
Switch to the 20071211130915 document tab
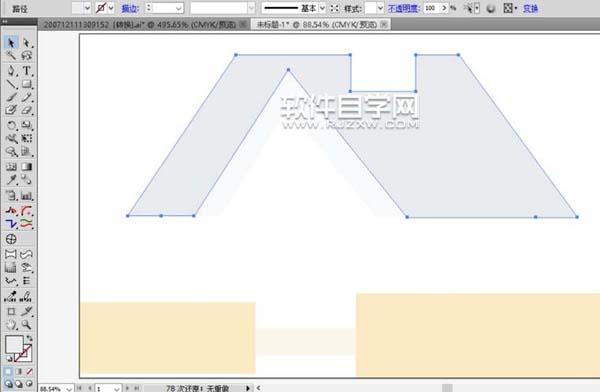tap(139, 25)
